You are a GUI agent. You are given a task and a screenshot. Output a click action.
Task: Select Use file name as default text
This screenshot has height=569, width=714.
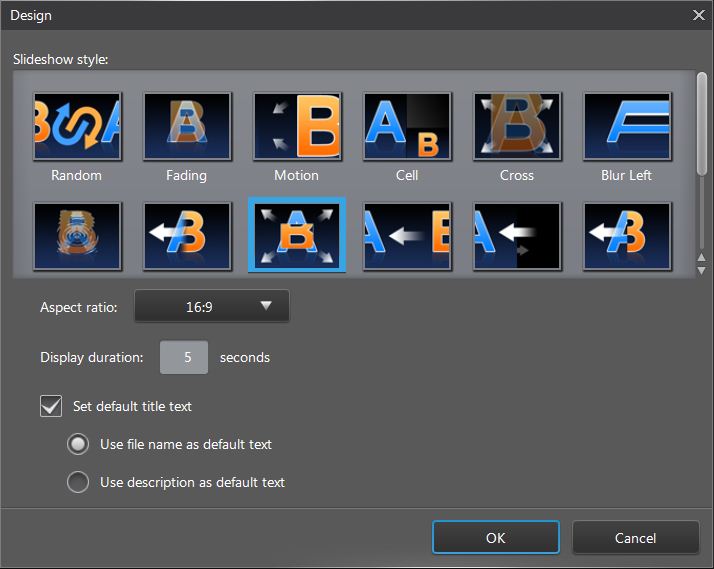[x=78, y=444]
